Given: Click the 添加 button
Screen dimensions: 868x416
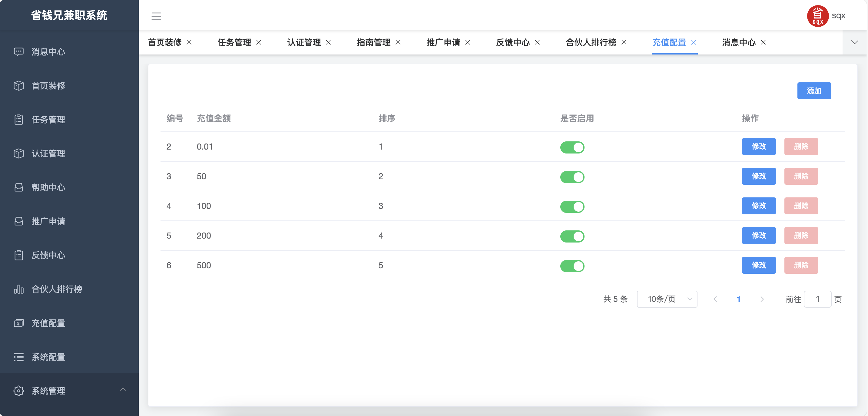Looking at the screenshot, I should tap(814, 91).
